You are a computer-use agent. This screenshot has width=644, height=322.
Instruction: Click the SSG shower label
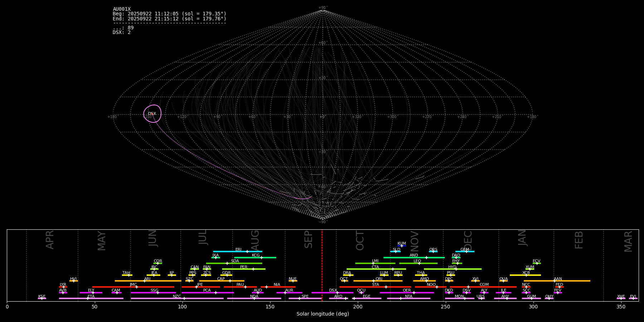pos(154,291)
